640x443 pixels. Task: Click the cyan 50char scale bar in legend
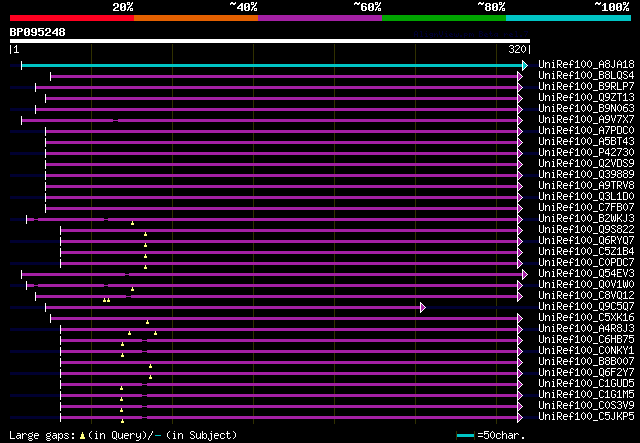click(465, 436)
